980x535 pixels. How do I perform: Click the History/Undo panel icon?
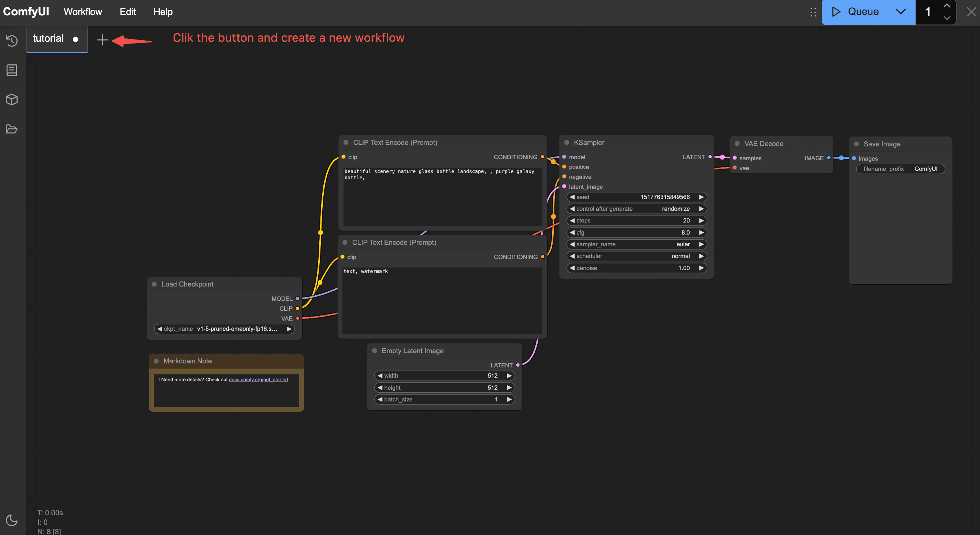[x=12, y=41]
